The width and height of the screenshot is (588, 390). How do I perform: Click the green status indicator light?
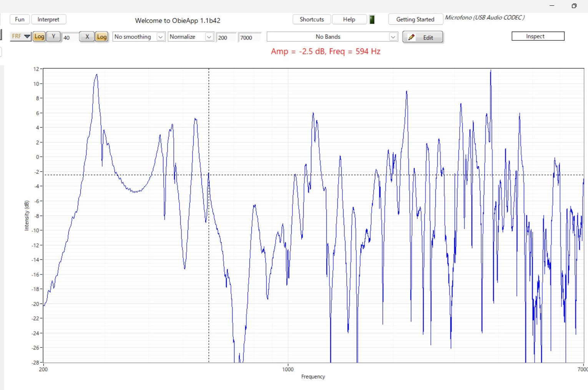372,20
